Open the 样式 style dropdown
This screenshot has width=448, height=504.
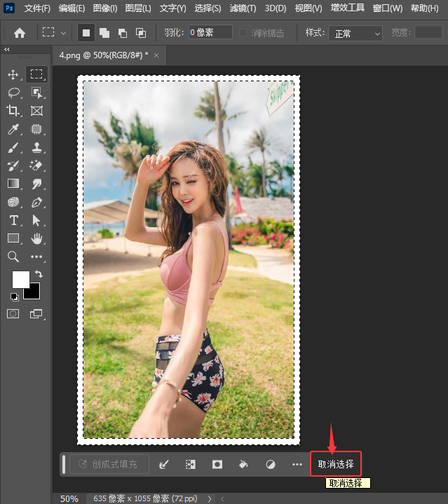pos(355,34)
